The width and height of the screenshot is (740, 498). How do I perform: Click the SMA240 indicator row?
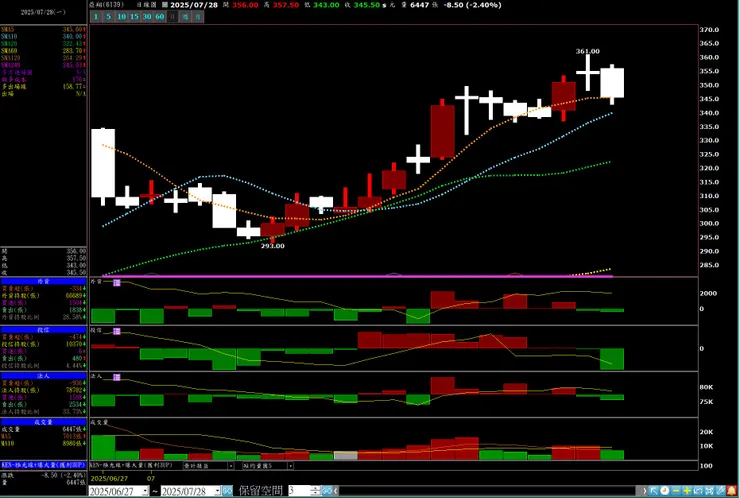tap(43, 65)
